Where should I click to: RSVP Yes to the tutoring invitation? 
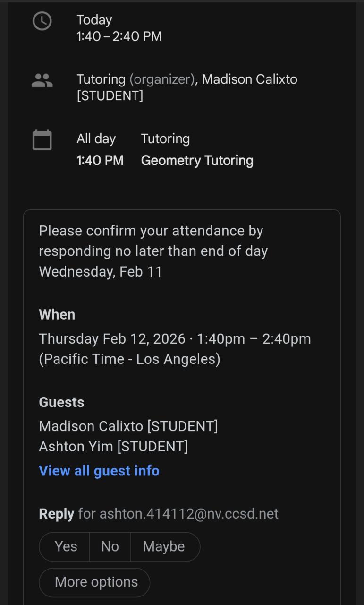[65, 546]
